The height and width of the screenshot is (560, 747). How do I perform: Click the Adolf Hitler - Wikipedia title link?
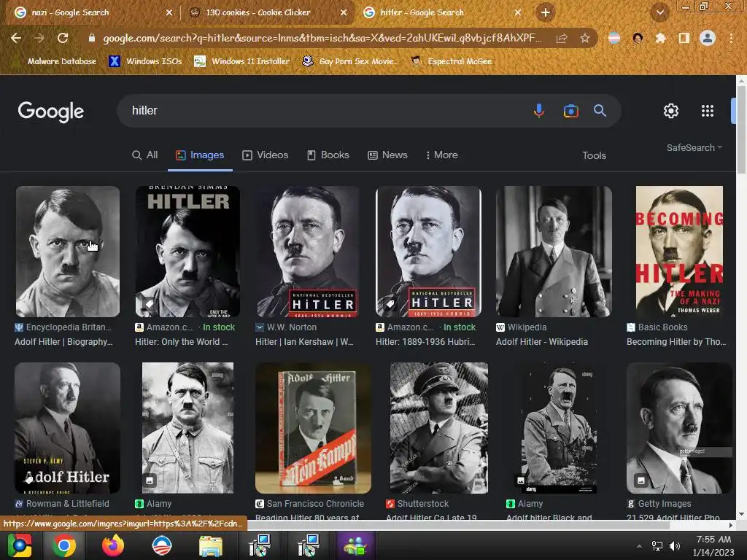(x=542, y=342)
